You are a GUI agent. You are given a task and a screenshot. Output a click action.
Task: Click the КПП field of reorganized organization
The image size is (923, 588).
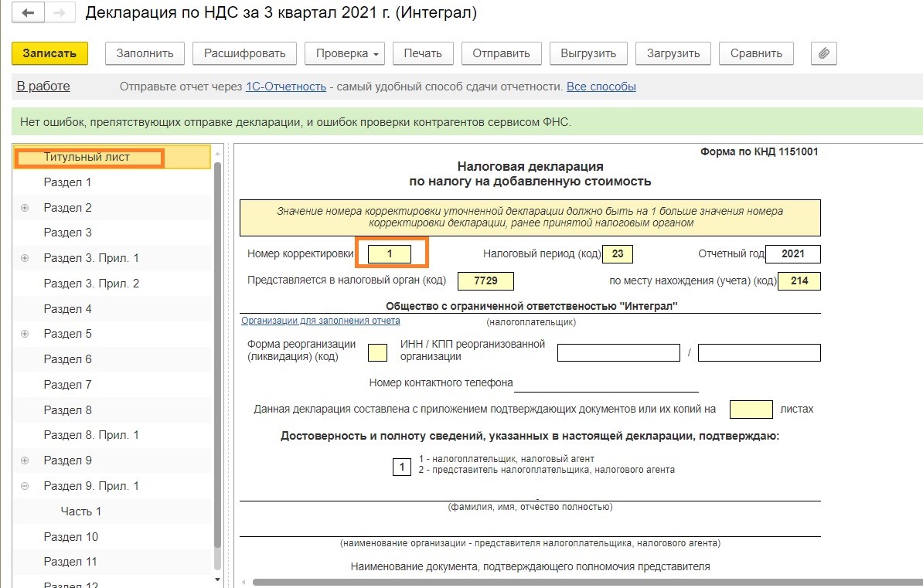(x=759, y=352)
